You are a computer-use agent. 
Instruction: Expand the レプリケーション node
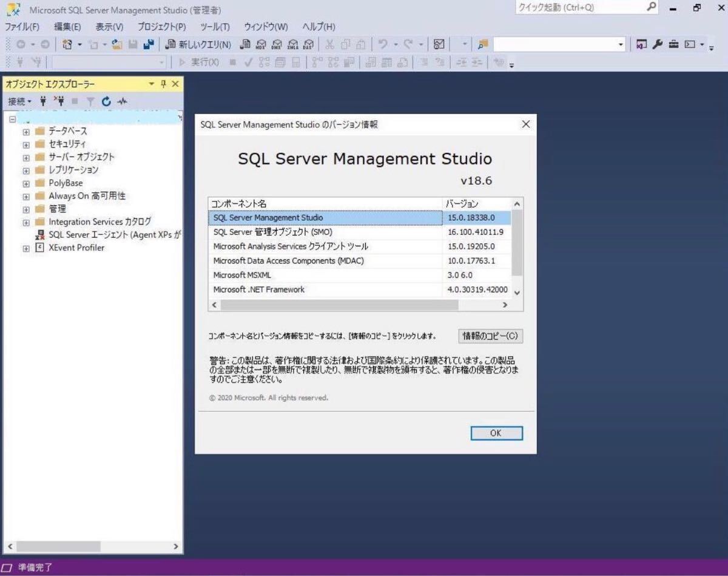[x=26, y=171]
